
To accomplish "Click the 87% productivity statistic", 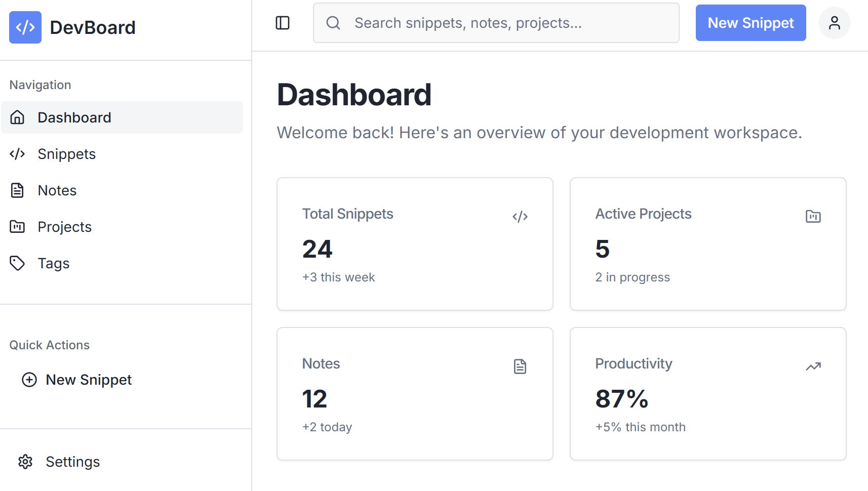I will coord(621,399).
